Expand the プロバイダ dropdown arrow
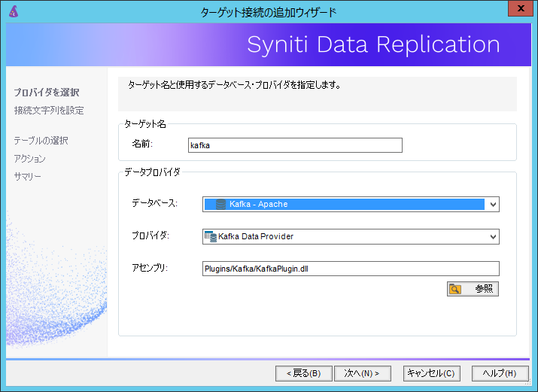The image size is (538, 392). pos(493,237)
